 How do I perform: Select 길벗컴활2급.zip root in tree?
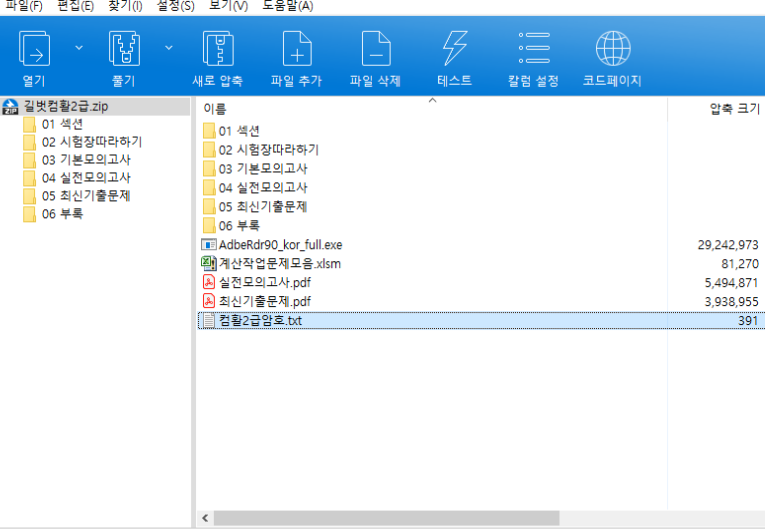tap(66, 106)
